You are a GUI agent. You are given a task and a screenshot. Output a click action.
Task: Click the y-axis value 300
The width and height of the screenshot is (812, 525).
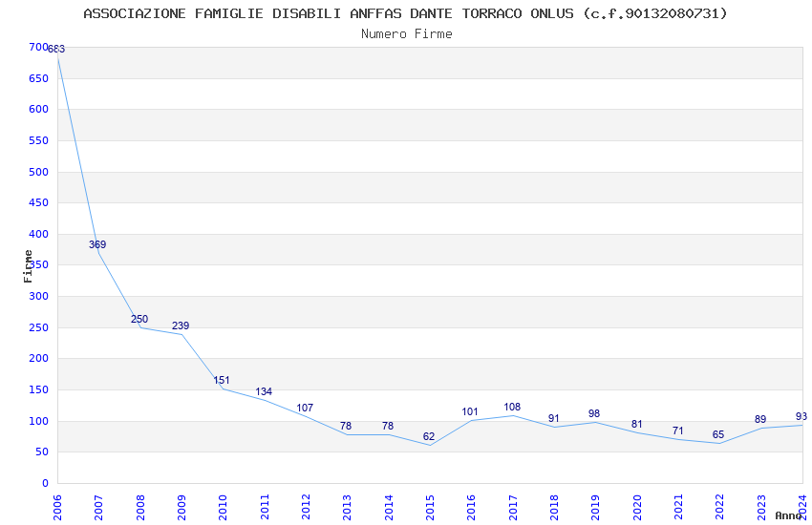(x=39, y=296)
